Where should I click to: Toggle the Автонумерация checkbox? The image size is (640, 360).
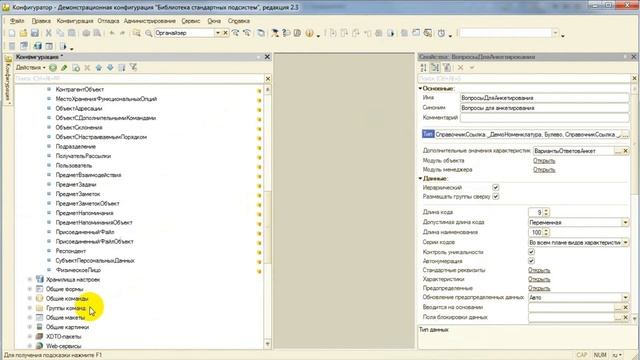[x=531, y=261]
